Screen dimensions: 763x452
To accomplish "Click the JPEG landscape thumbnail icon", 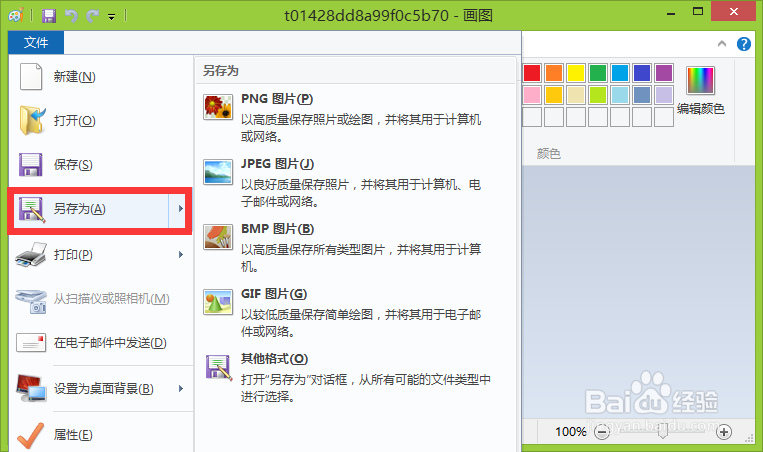I will tap(218, 172).
